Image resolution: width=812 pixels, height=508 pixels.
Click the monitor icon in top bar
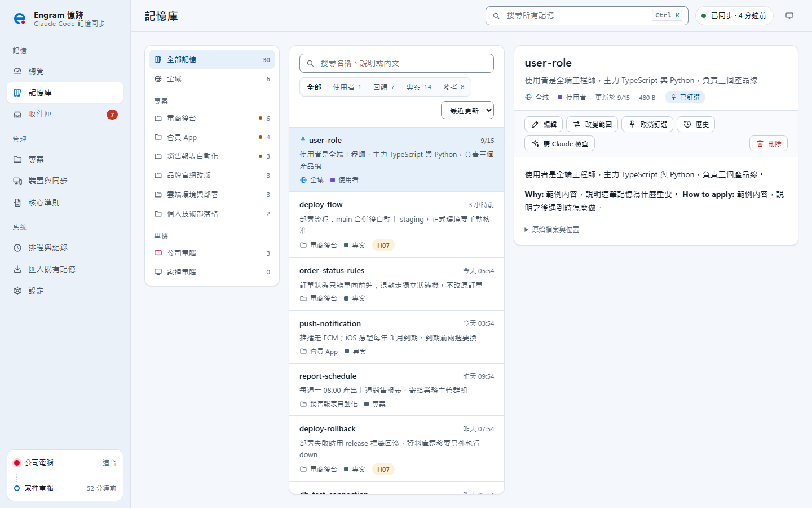[x=789, y=16]
